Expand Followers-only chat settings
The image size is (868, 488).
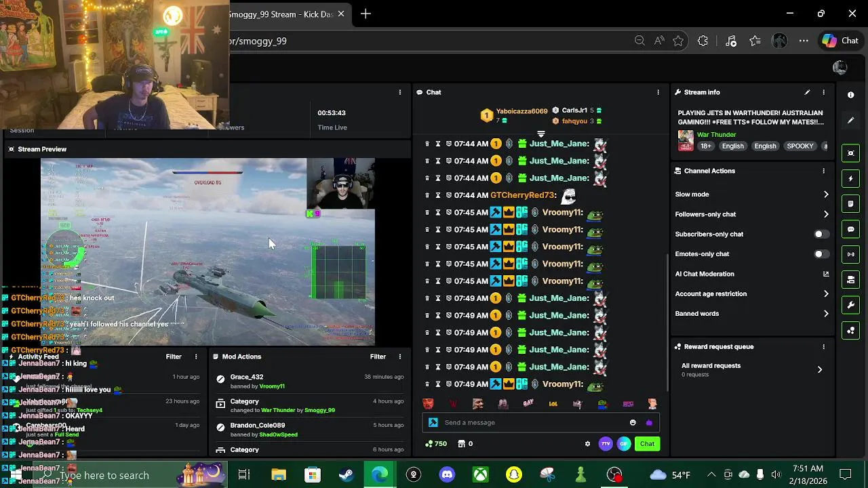click(x=752, y=214)
